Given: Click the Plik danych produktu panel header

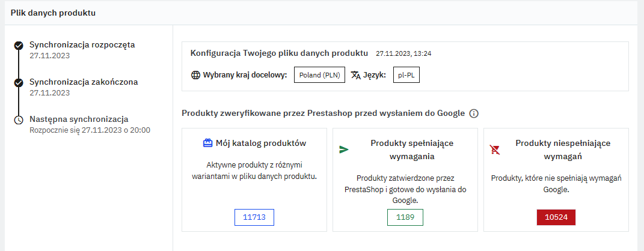Looking at the screenshot, I should click(53, 13).
